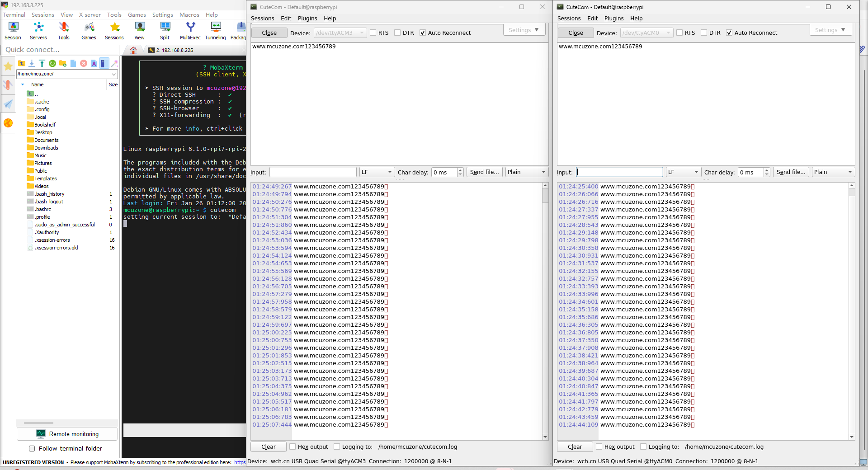This screenshot has height=470, width=868.
Task: Open the /dev/ttyACM0 device dropdown
Action: [646, 33]
